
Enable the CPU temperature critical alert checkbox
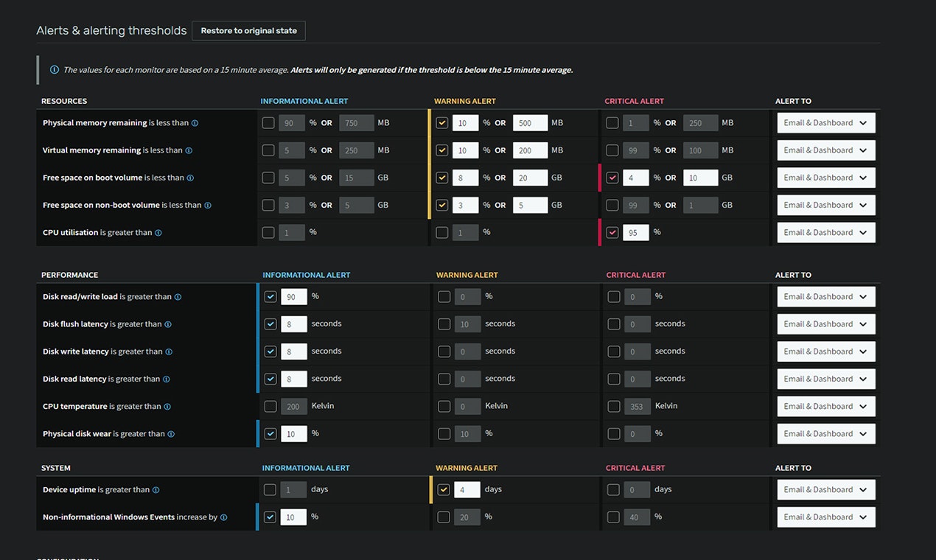point(612,406)
